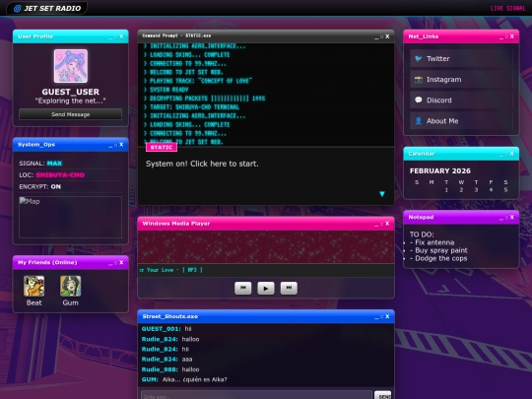Close the Calendar window
Viewport: 532px width, 399px height.
512,154
